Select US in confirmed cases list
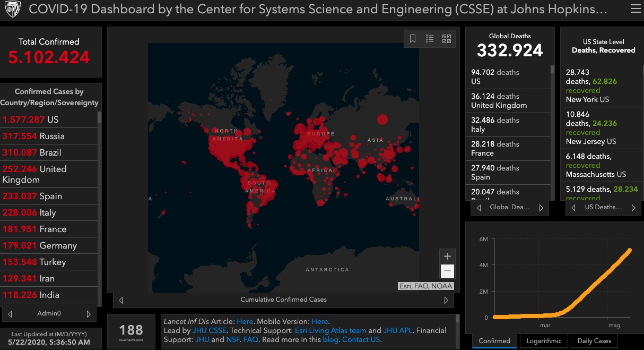Viewport: 644px width, 350px height. 49,119
